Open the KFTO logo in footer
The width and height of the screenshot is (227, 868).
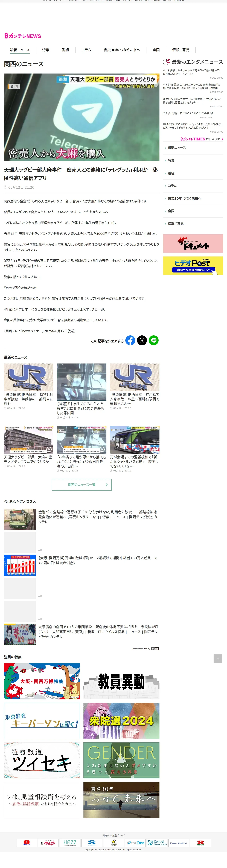[x=200, y=843]
